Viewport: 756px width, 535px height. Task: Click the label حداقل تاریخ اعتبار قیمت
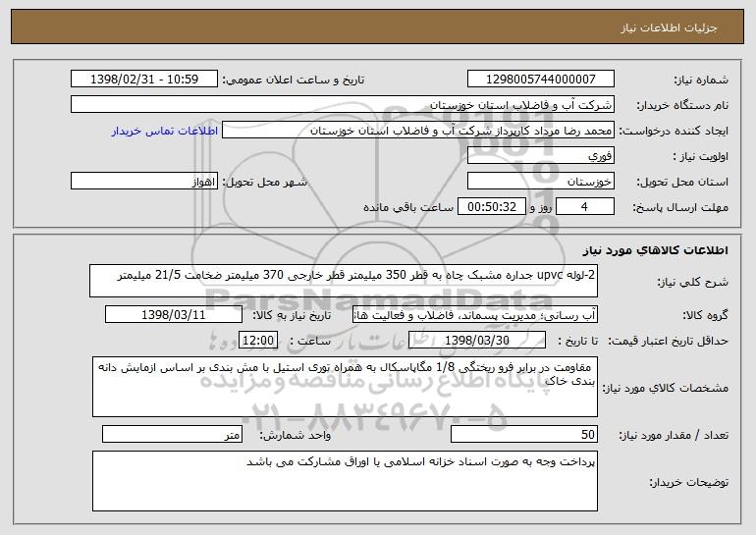[668, 342]
